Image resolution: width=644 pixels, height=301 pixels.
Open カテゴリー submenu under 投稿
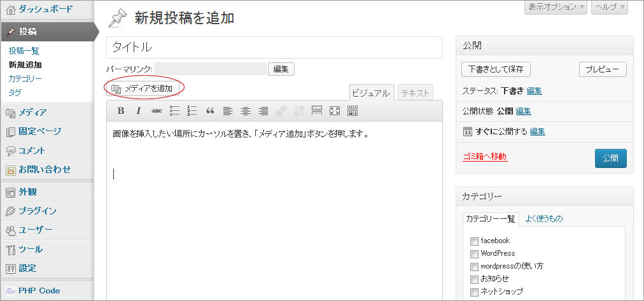pyautogui.click(x=25, y=78)
